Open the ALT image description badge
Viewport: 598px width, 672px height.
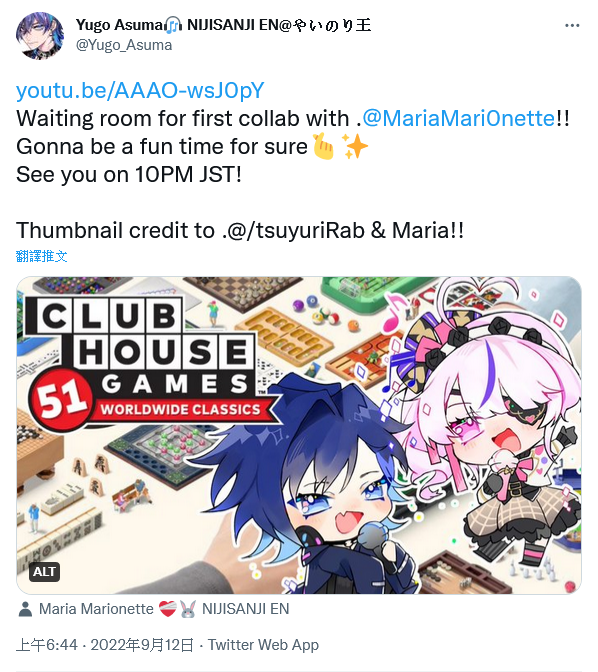pyautogui.click(x=44, y=572)
